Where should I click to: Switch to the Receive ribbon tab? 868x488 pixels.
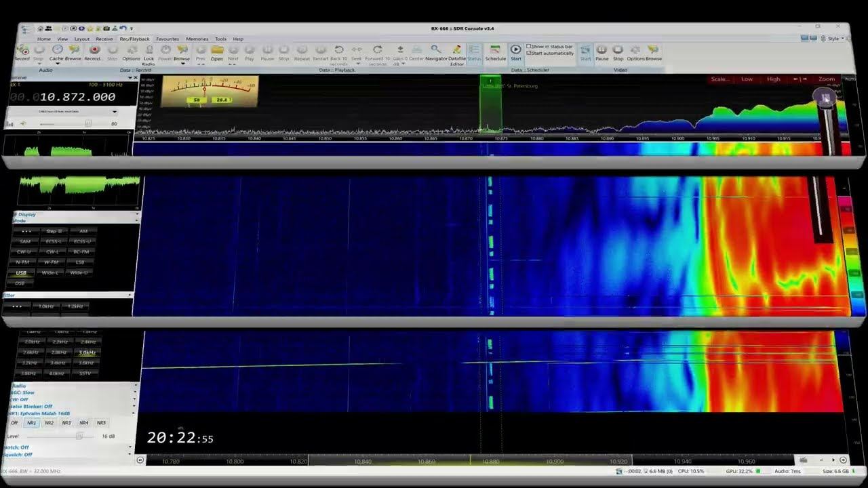pos(104,39)
